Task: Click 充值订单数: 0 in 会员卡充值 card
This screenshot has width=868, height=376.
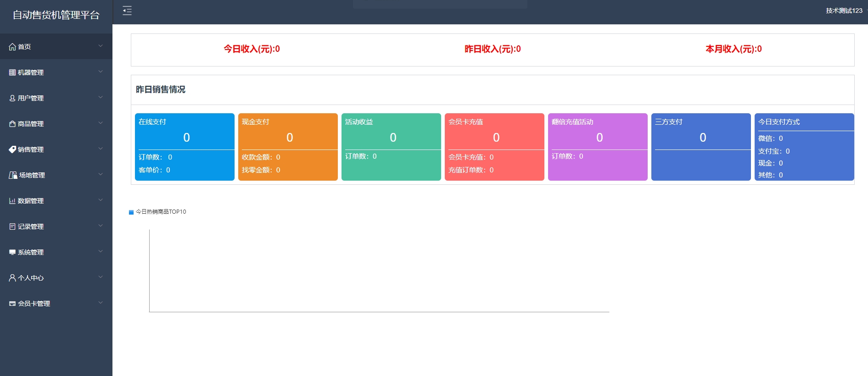Action: coord(471,170)
